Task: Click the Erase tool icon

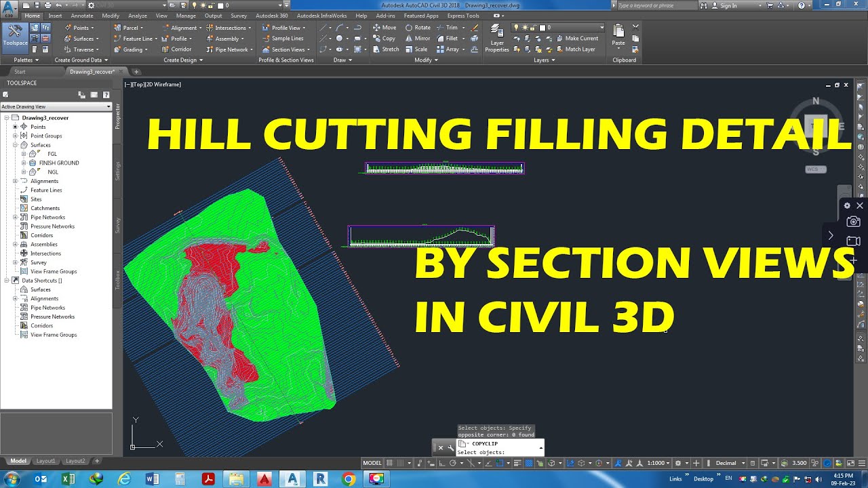Action: [475, 28]
